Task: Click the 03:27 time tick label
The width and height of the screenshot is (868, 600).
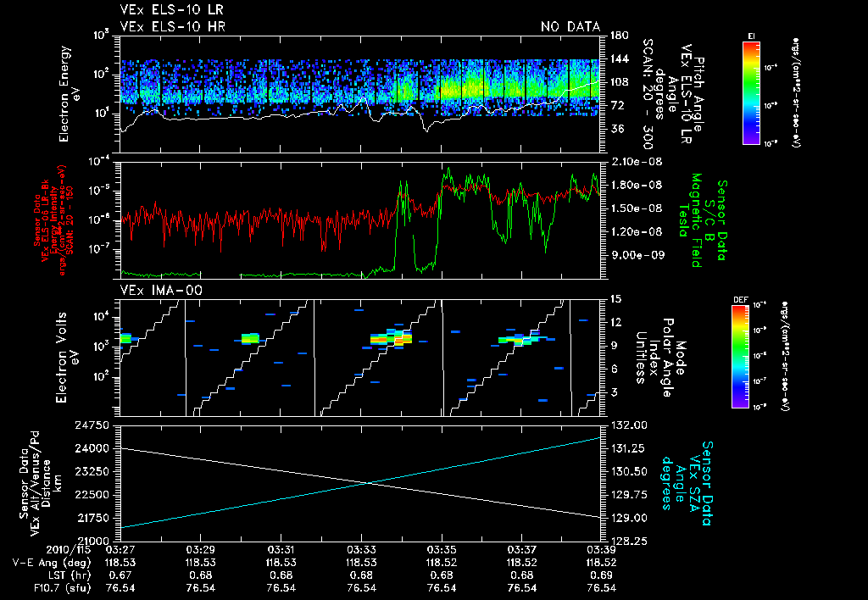Action: click(x=120, y=551)
